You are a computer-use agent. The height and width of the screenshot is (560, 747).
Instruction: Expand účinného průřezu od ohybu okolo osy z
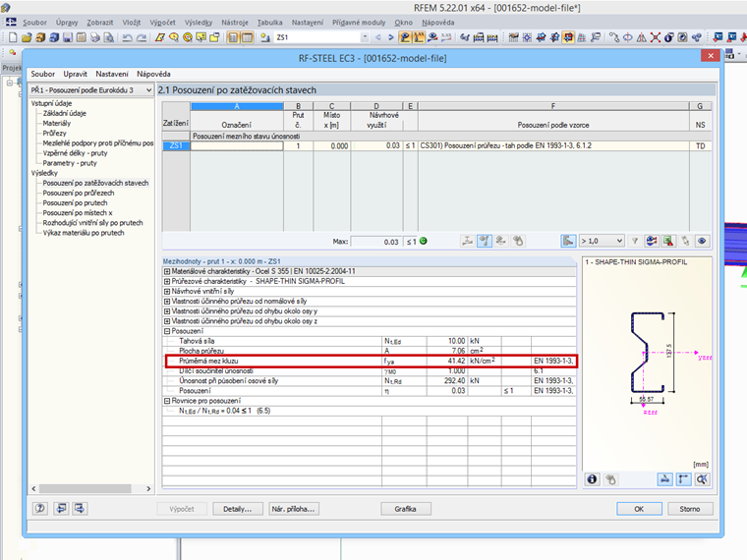coord(167,321)
